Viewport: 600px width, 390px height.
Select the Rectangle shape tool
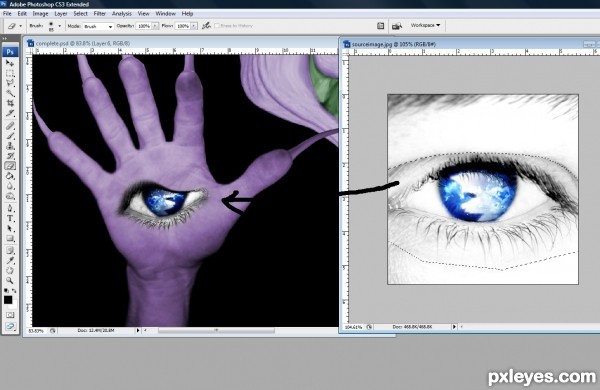[x=10, y=239]
